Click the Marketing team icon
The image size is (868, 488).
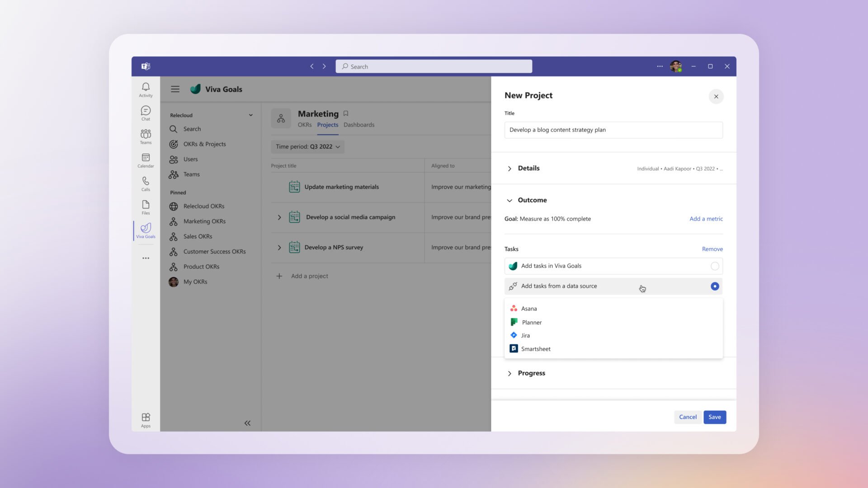click(x=281, y=118)
